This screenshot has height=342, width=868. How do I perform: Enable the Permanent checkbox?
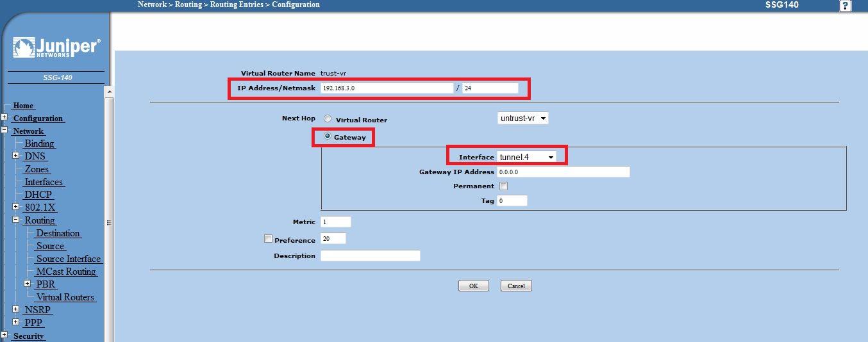(x=503, y=186)
